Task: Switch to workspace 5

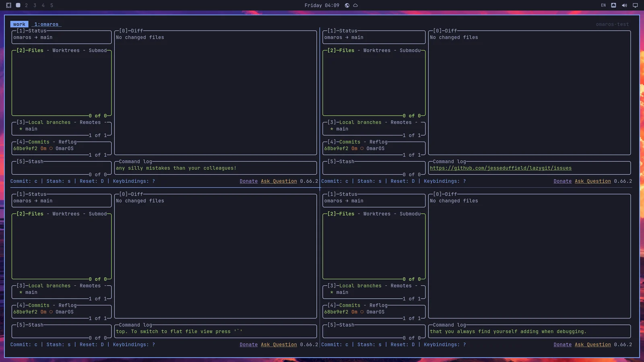Action: tap(52, 5)
